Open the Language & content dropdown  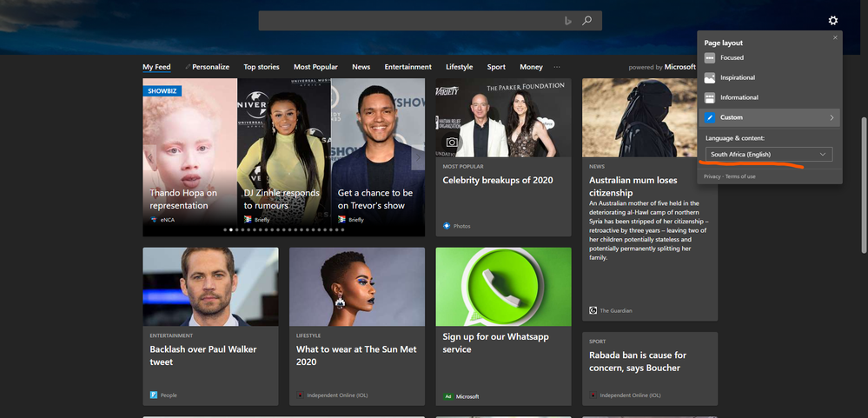coord(769,155)
